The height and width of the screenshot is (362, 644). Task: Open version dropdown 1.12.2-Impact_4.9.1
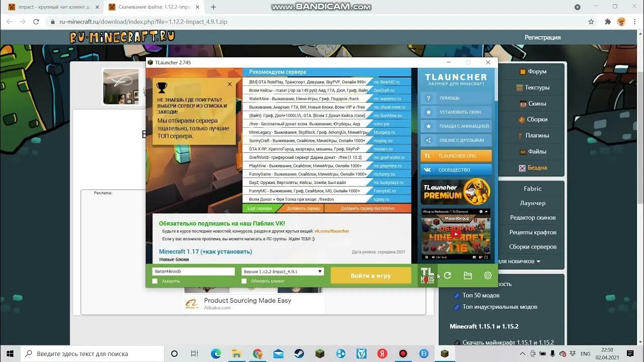click(x=282, y=271)
